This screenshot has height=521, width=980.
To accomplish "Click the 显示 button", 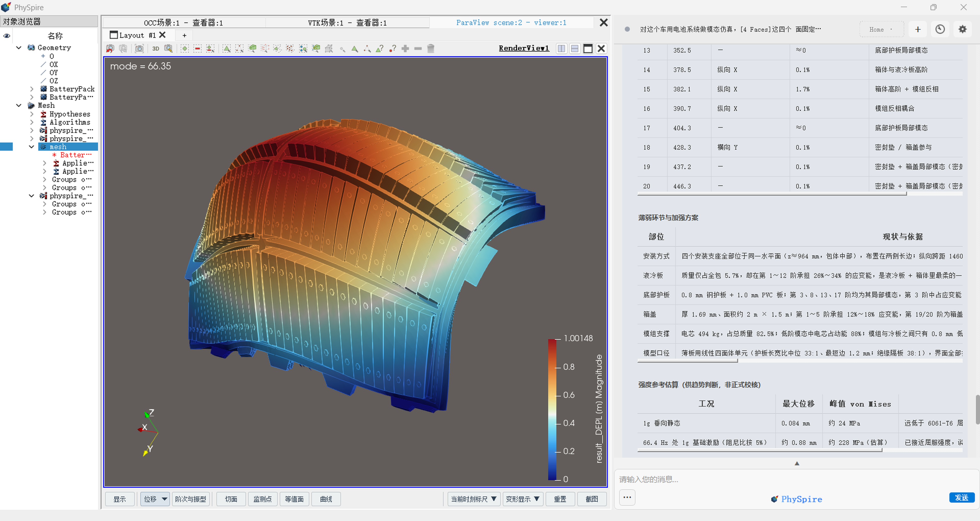I will [119, 499].
